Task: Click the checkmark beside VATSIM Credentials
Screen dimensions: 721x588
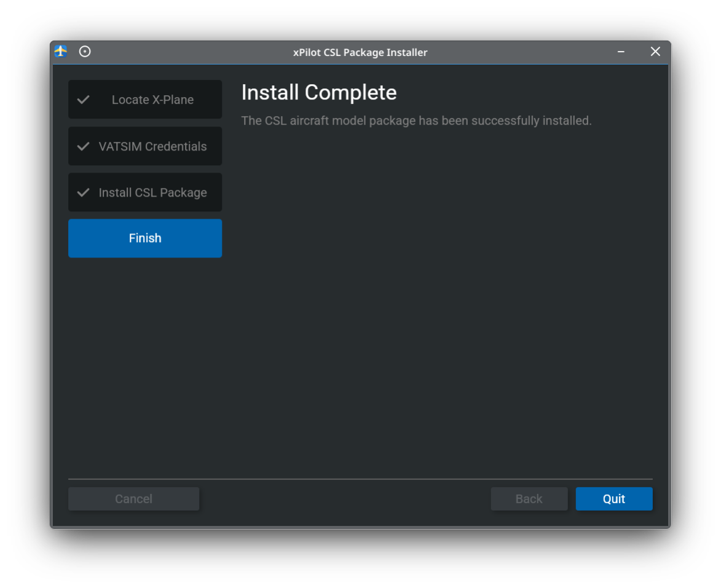Action: pos(83,146)
